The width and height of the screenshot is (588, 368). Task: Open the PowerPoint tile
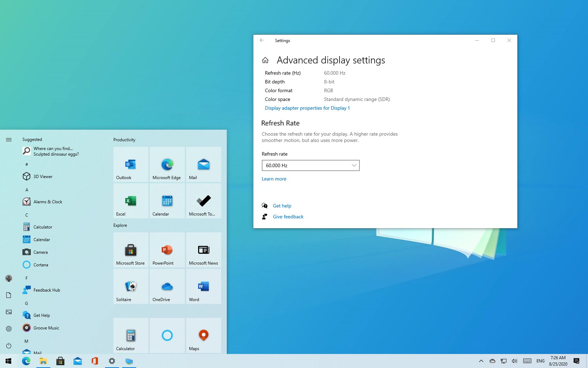[x=167, y=250]
